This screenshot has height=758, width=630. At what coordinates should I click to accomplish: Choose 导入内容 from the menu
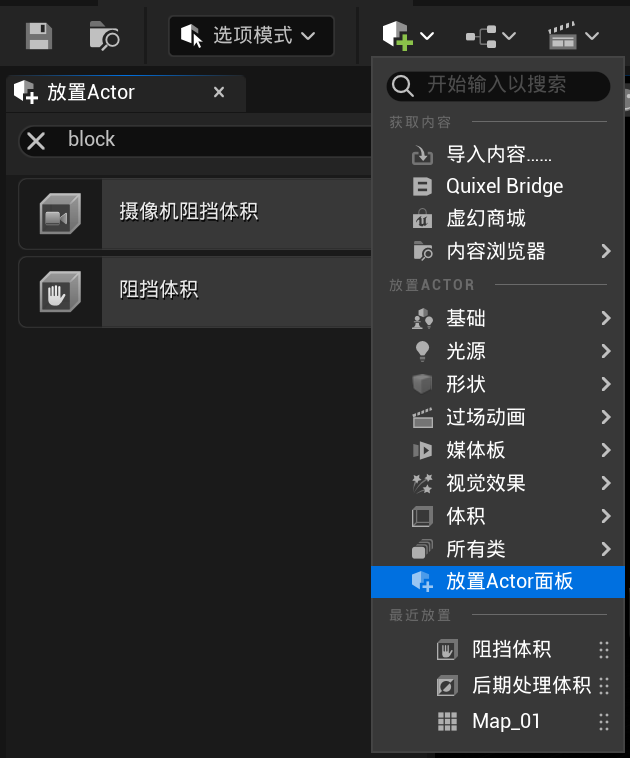pos(498,155)
